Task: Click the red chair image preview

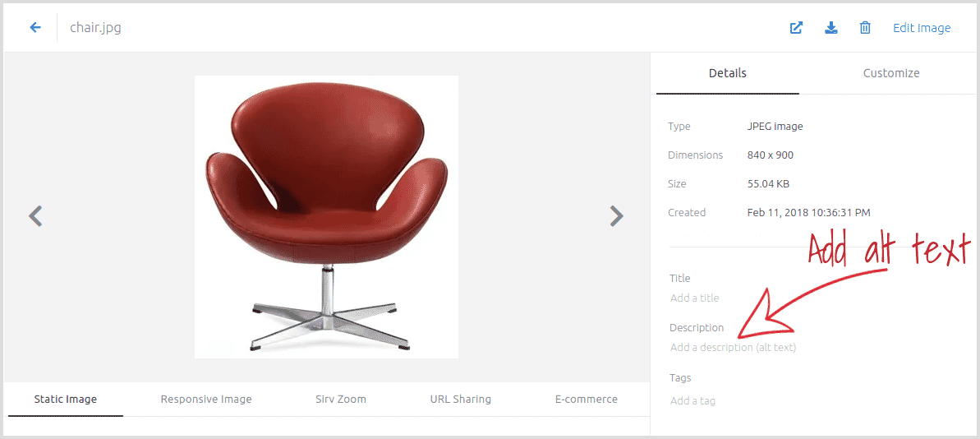Action: click(326, 217)
